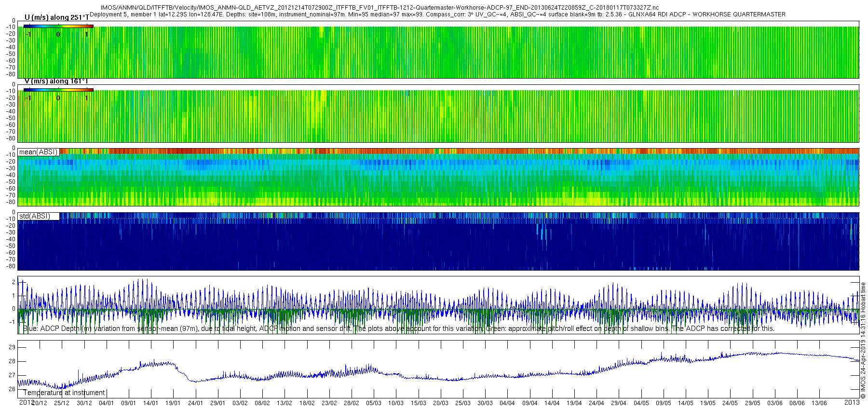
Task: Select the 05/03 date tick label
Action: tap(374, 403)
